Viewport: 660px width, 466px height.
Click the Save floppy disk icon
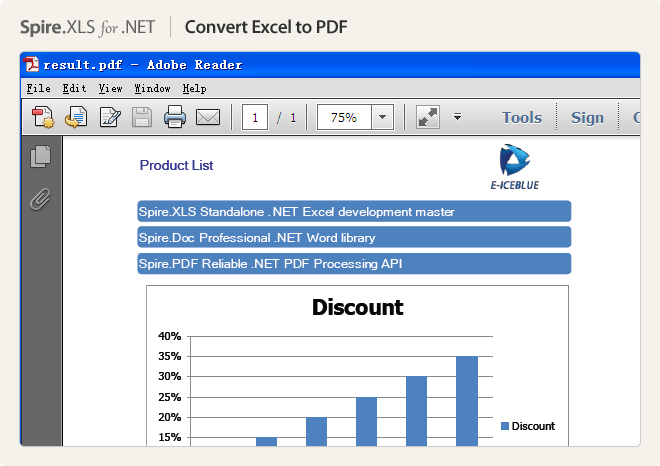pos(142,117)
